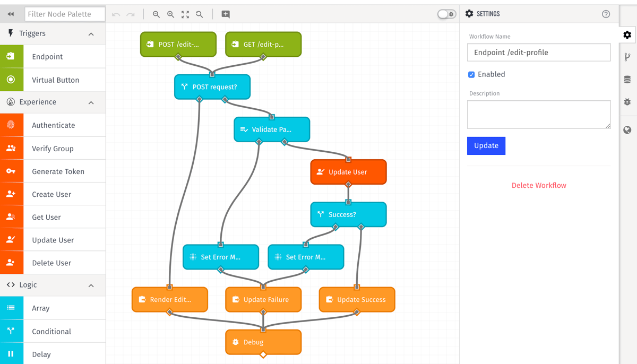This screenshot has height=364, width=637.
Task: Collapse the Triggers section
Action: click(91, 34)
